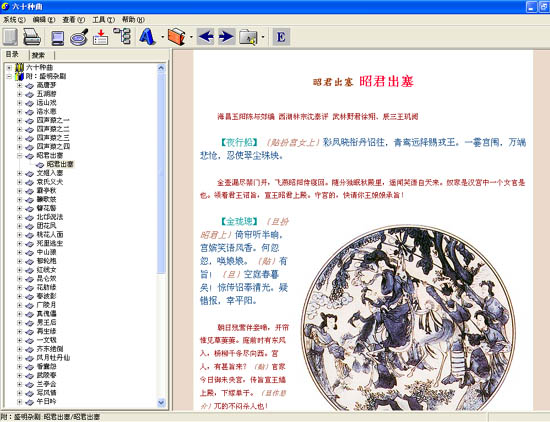Screen dimensions: 550x422
Task: Click the blue letter A font icon
Action: pyautogui.click(x=147, y=36)
